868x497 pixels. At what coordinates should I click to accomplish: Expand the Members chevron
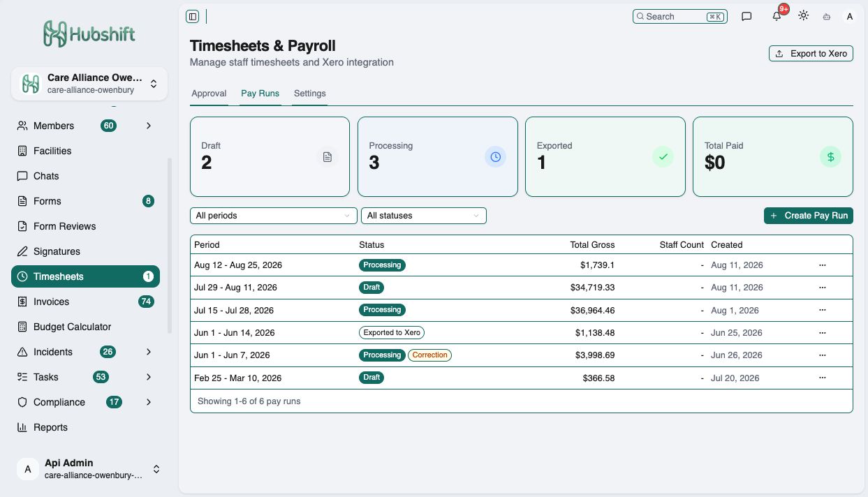point(149,126)
